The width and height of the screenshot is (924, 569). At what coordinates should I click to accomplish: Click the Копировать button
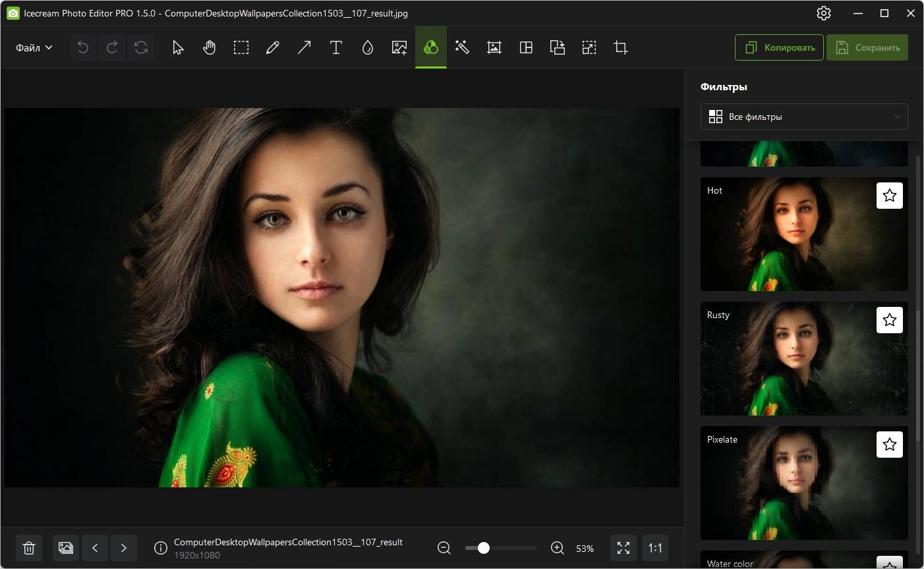[779, 47]
